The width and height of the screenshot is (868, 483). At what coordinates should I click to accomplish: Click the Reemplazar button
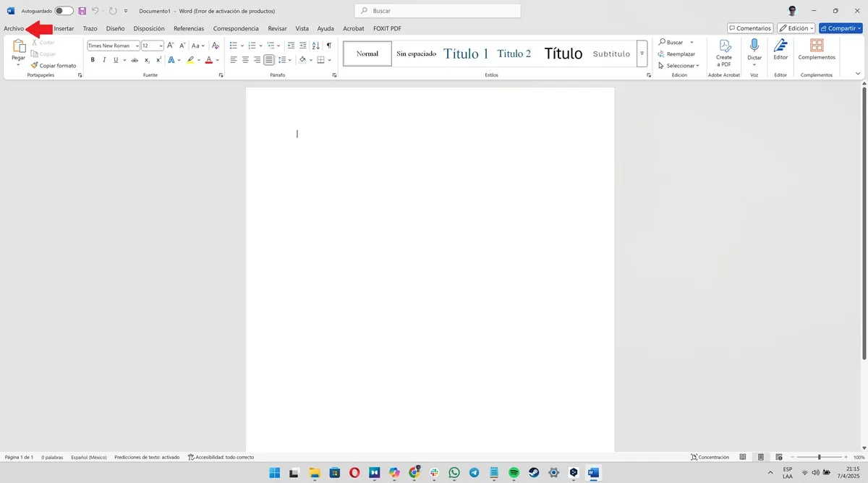[676, 54]
